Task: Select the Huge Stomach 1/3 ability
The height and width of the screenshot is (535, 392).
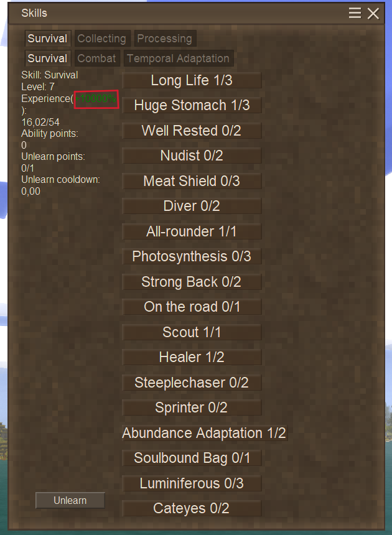Action: pyautogui.click(x=192, y=105)
